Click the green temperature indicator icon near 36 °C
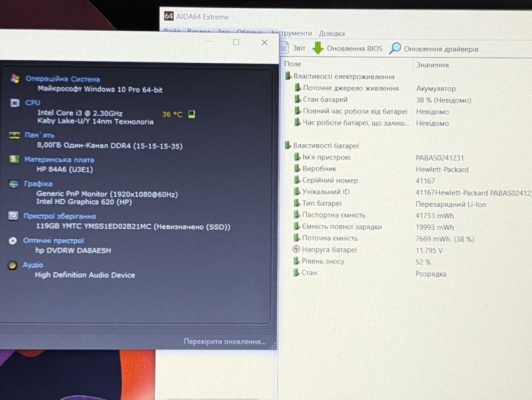The width and height of the screenshot is (532, 400). point(192,114)
